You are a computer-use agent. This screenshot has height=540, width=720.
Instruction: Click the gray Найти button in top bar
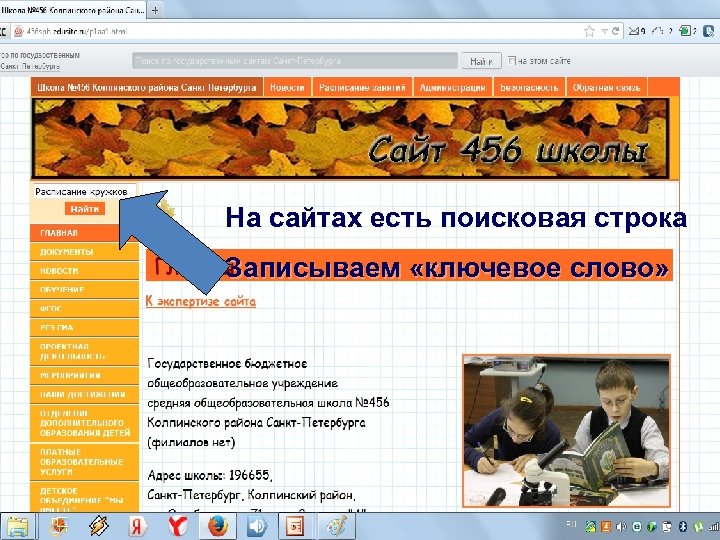(x=481, y=61)
